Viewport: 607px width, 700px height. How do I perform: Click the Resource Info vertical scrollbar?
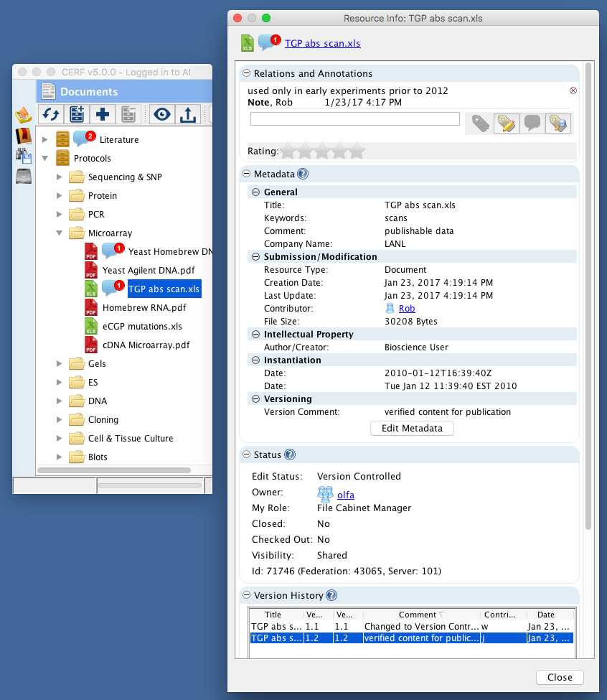click(x=588, y=297)
